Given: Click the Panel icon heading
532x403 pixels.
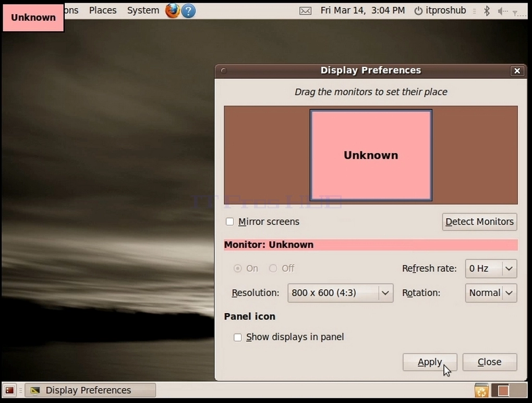Looking at the screenshot, I should click(250, 316).
